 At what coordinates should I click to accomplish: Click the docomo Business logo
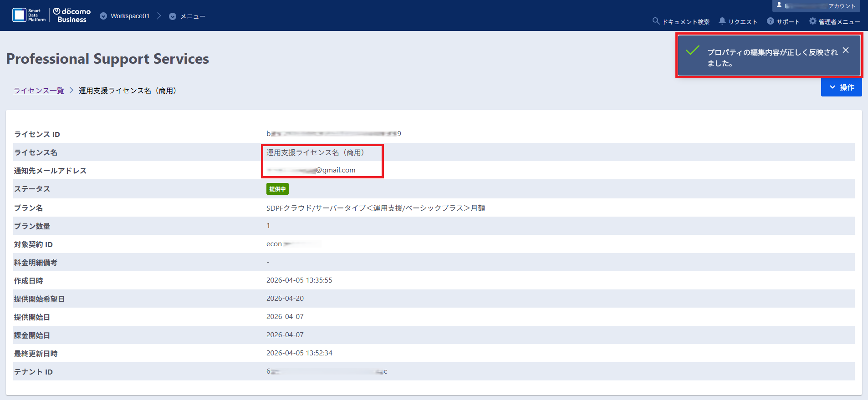[x=72, y=15]
